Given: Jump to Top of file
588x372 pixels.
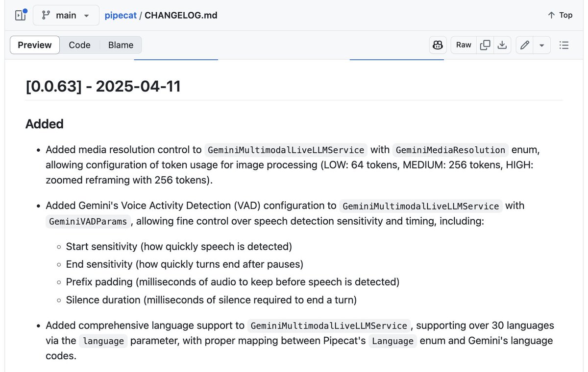Looking at the screenshot, I should coord(560,15).
